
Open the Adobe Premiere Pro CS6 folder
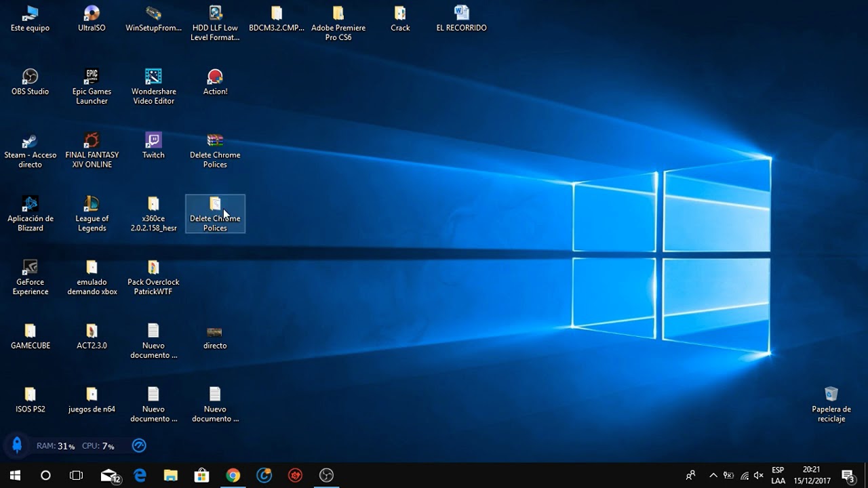click(x=338, y=23)
